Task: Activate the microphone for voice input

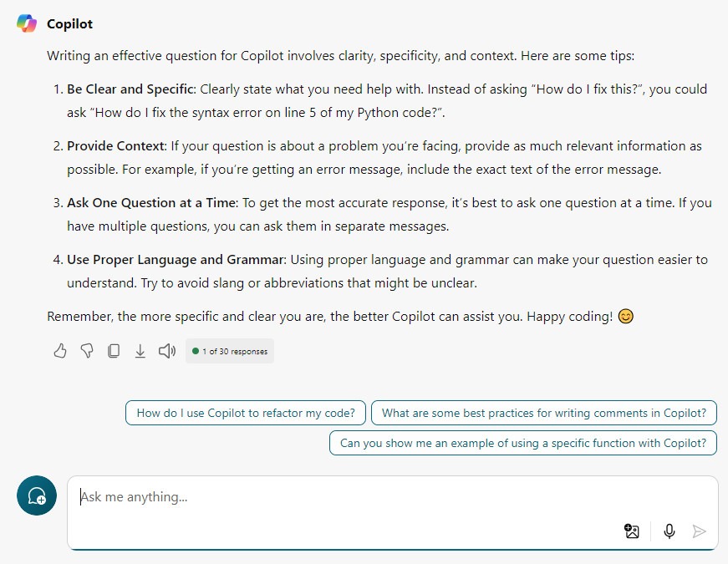Action: point(669,531)
